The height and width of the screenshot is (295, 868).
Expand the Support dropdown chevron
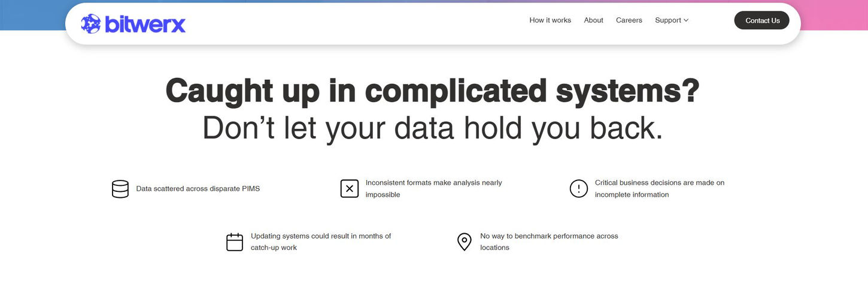click(x=686, y=20)
